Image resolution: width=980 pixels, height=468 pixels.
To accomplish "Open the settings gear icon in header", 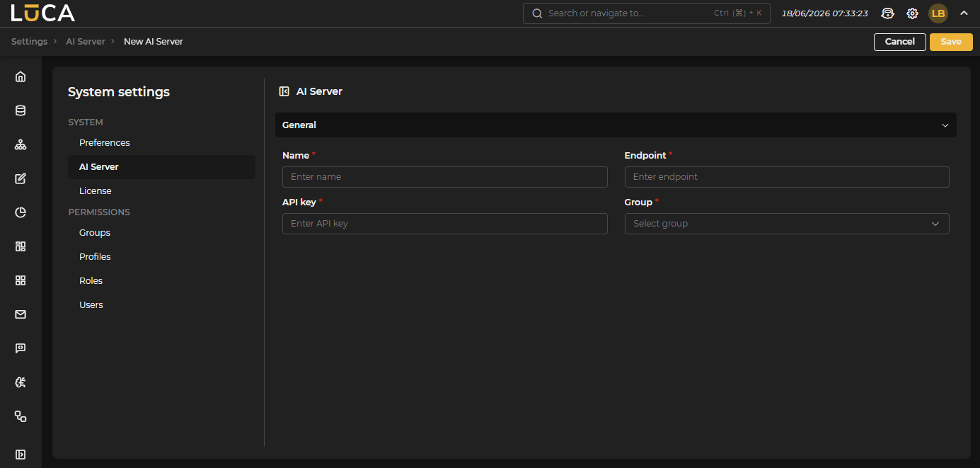I will 913,13.
